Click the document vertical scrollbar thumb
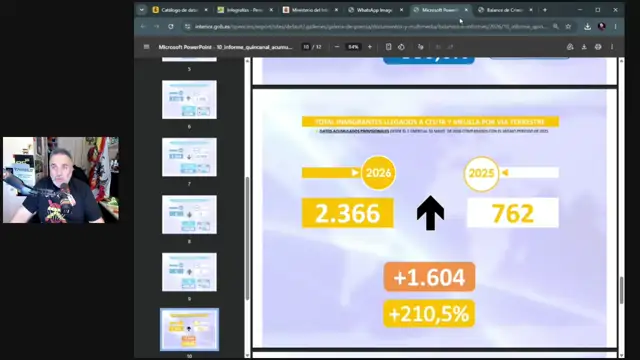 621,290
